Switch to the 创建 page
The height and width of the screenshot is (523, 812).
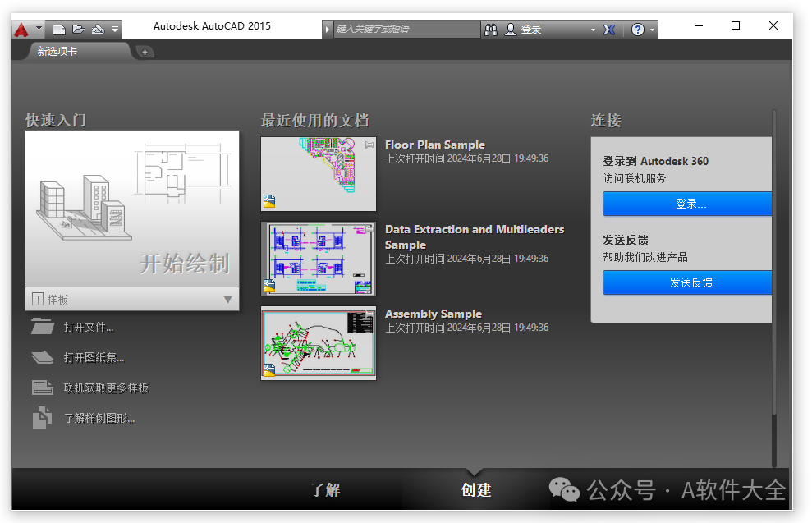476,490
